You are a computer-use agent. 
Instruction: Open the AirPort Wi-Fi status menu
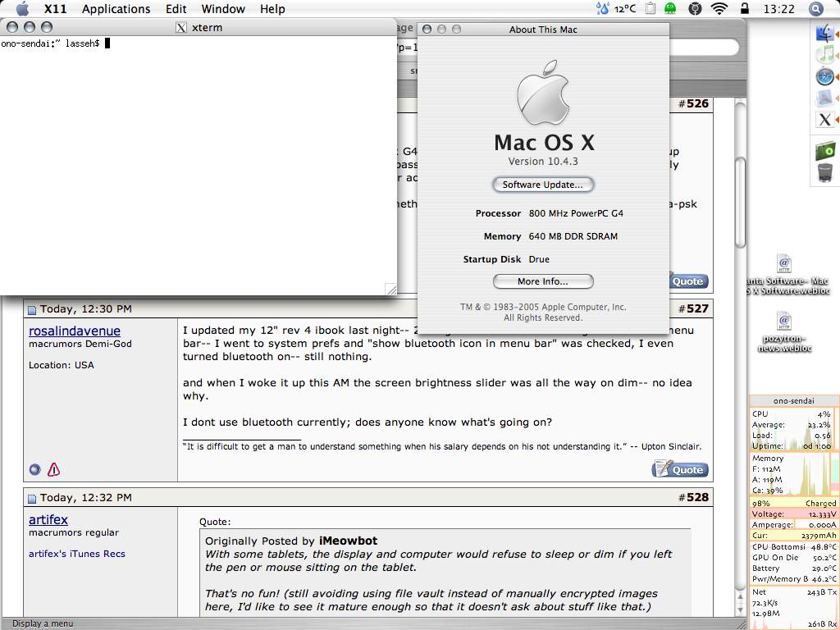719,8
